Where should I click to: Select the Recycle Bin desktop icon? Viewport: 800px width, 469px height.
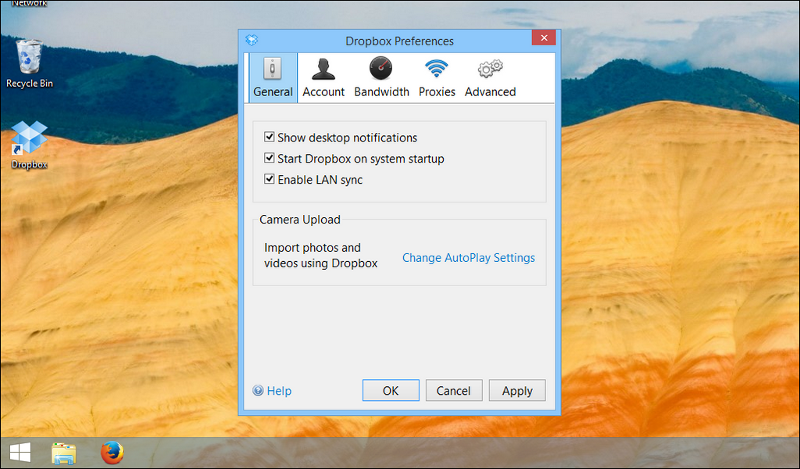click(x=29, y=64)
